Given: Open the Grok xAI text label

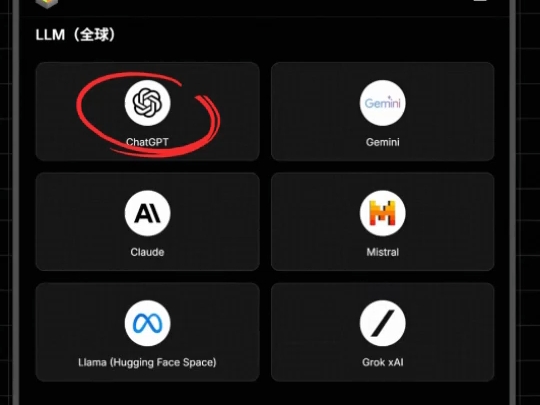Looking at the screenshot, I should point(383,362).
